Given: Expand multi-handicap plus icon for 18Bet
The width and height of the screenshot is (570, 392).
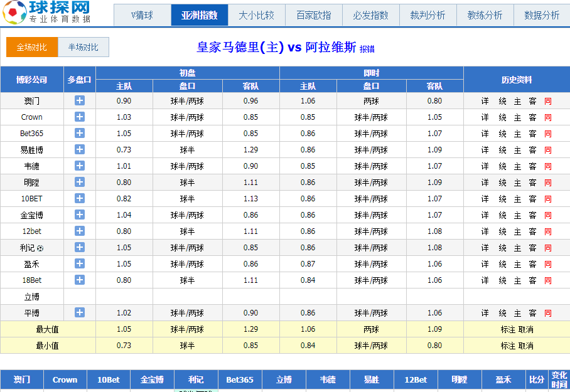Looking at the screenshot, I should point(80,280).
